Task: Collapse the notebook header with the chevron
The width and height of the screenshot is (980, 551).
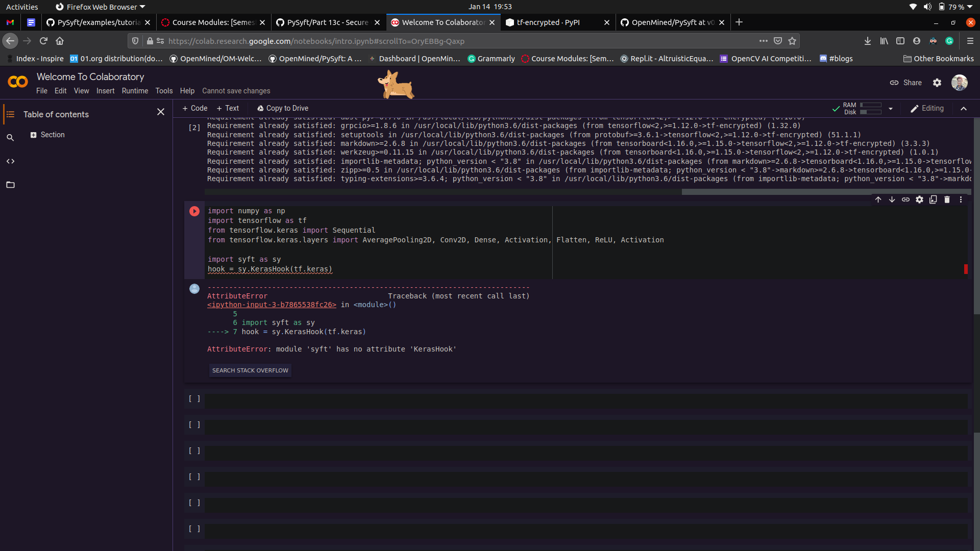Action: [x=964, y=109]
